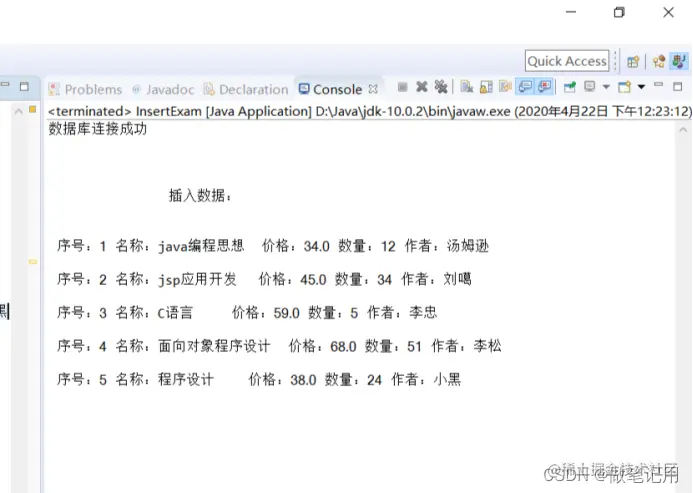Click the price value 34.0
Viewport: 693px width, 493px height.
316,246
